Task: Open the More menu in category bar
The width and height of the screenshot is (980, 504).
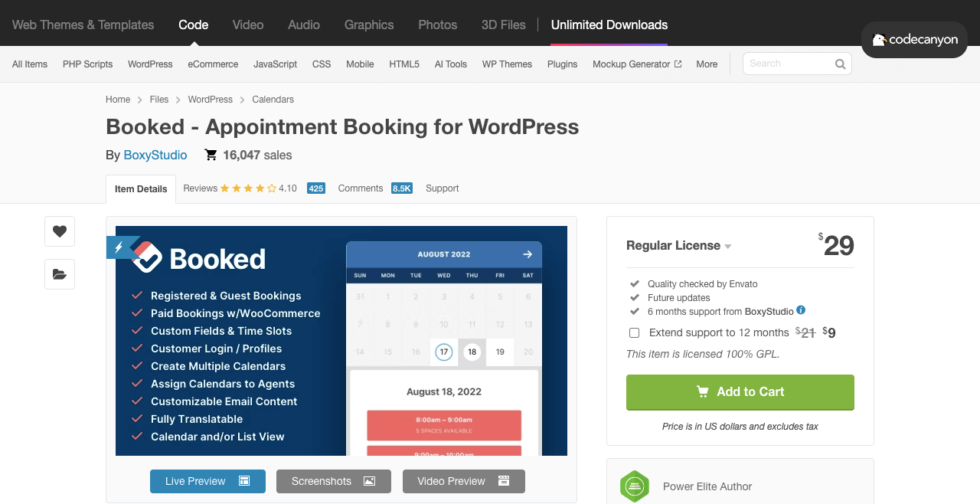Action: 707,64
